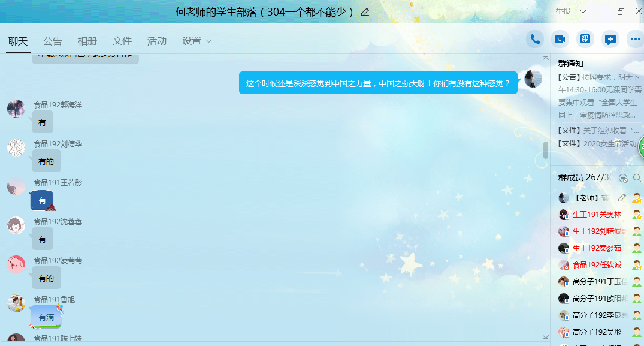Start a group voice call
Image resolution: width=644 pixels, height=346 pixels.
535,40
